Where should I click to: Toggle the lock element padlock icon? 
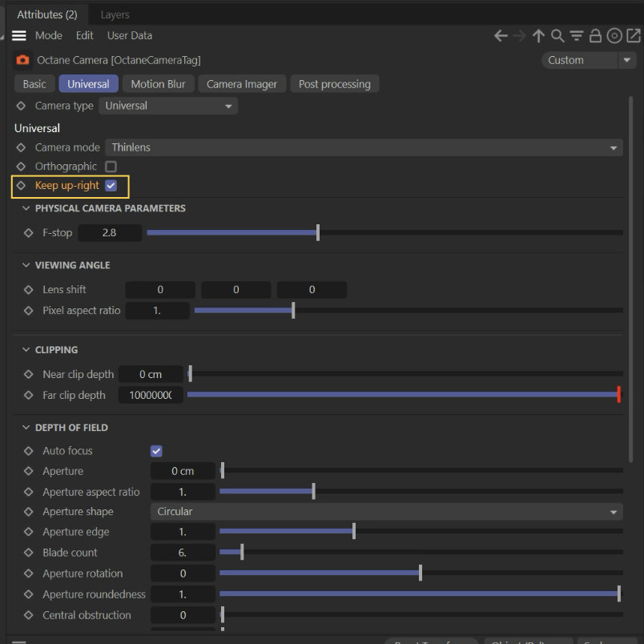point(595,36)
